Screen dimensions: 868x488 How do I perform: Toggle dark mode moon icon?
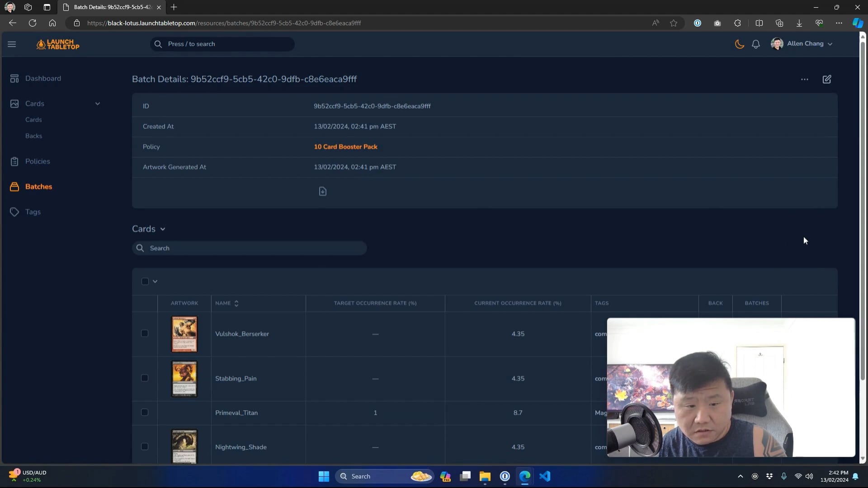pos(739,44)
